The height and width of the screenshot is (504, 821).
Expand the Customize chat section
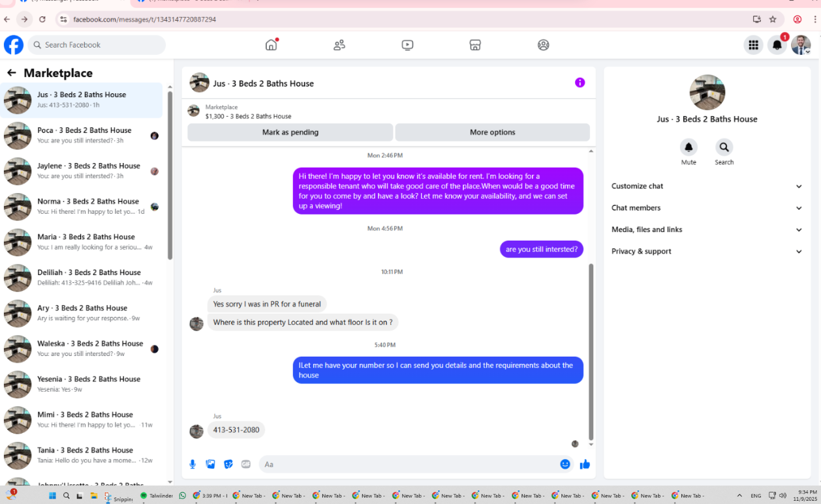[x=707, y=186]
